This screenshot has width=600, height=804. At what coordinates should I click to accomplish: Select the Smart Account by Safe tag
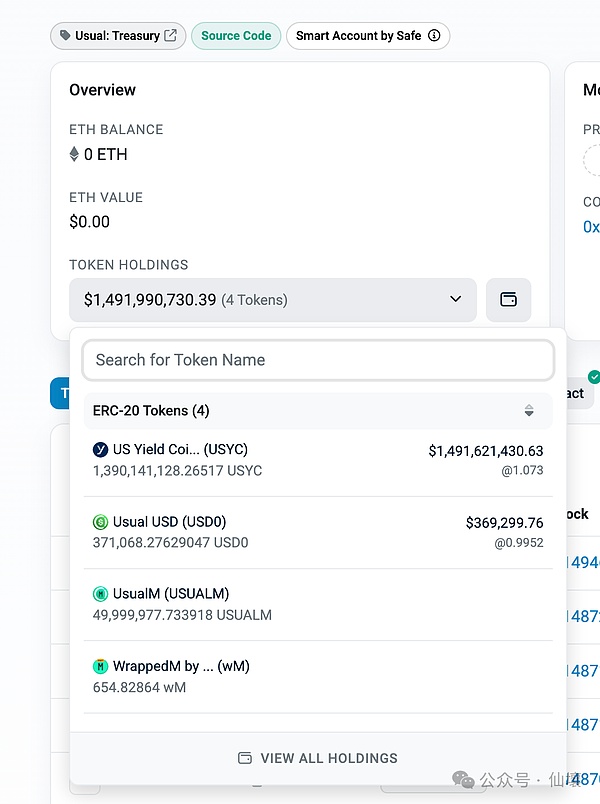click(x=358, y=36)
